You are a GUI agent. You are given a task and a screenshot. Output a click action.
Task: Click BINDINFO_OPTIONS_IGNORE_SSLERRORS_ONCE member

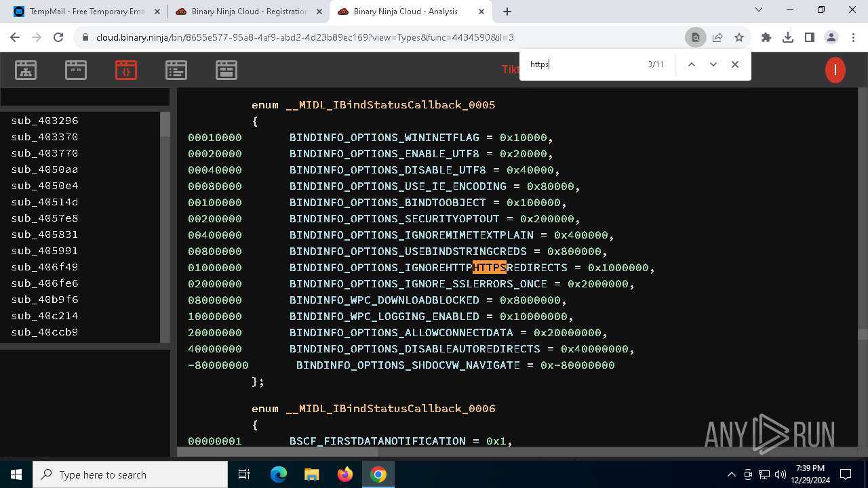click(418, 283)
